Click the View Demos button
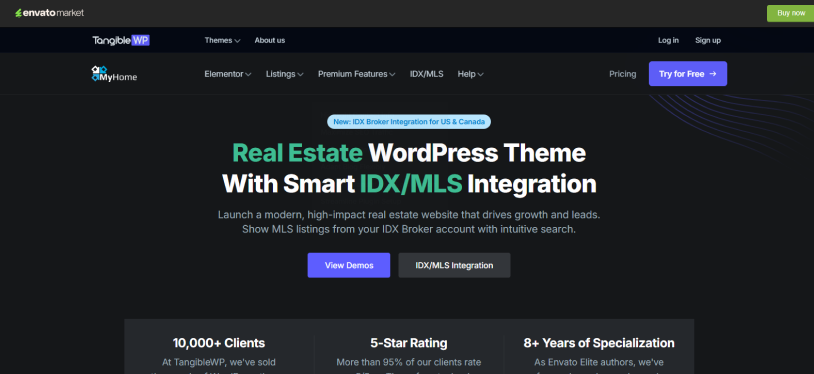 (348, 265)
